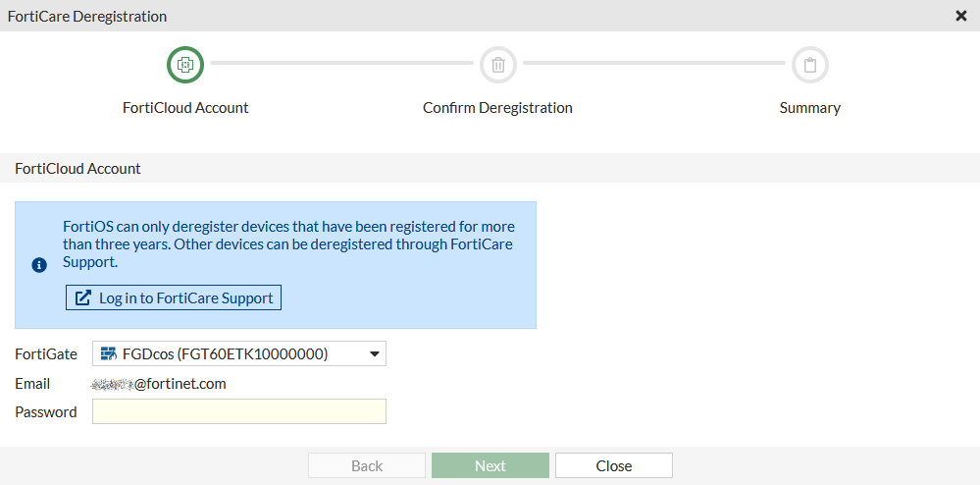Select the FortiCloud Account step label
The width and height of the screenshot is (980, 485).
(185, 108)
